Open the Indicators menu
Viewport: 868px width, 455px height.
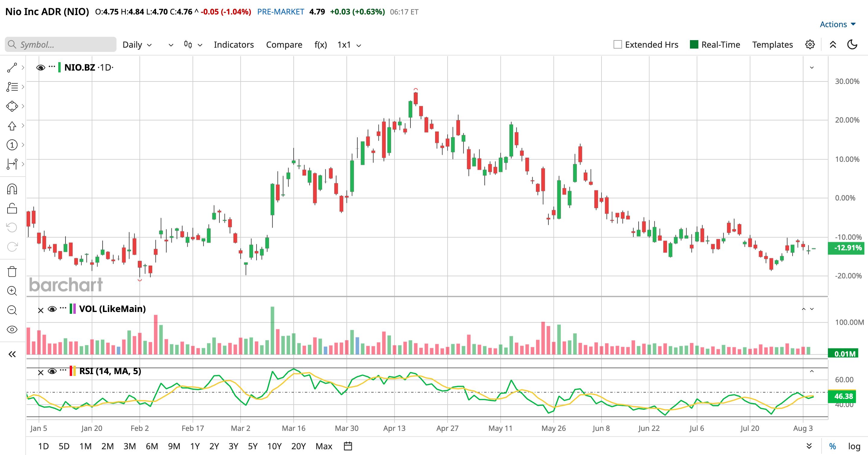234,44
